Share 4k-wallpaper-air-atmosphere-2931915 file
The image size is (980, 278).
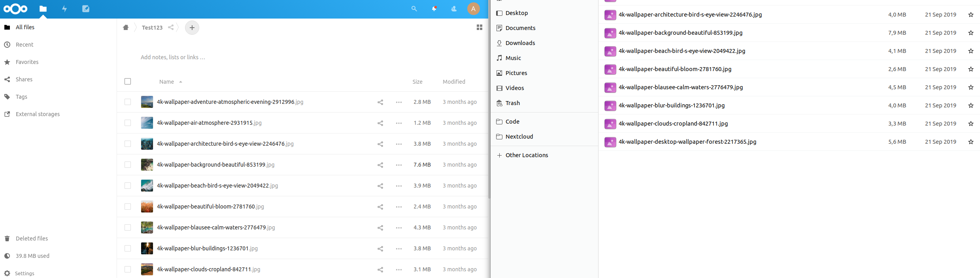tap(380, 123)
